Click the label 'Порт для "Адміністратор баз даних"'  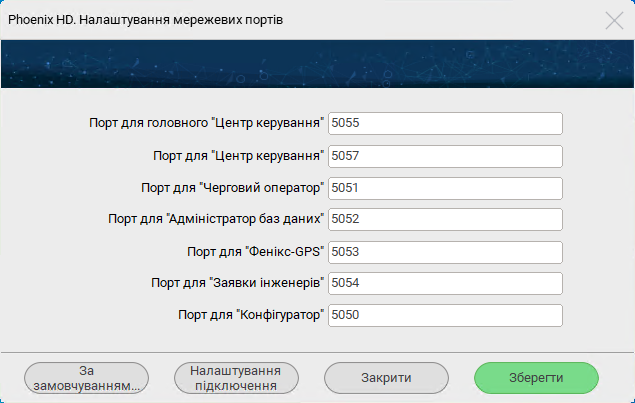(x=217, y=219)
